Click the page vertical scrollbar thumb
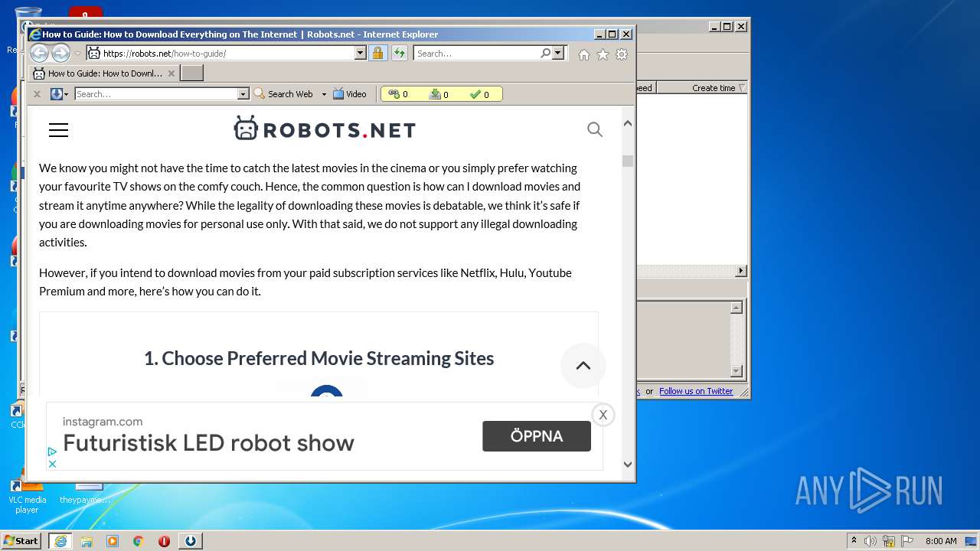The height and width of the screenshot is (551, 980). (x=628, y=161)
